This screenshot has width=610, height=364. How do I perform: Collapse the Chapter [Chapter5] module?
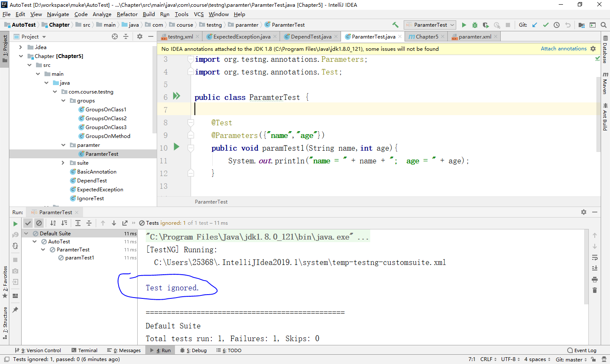pyautogui.click(x=21, y=56)
